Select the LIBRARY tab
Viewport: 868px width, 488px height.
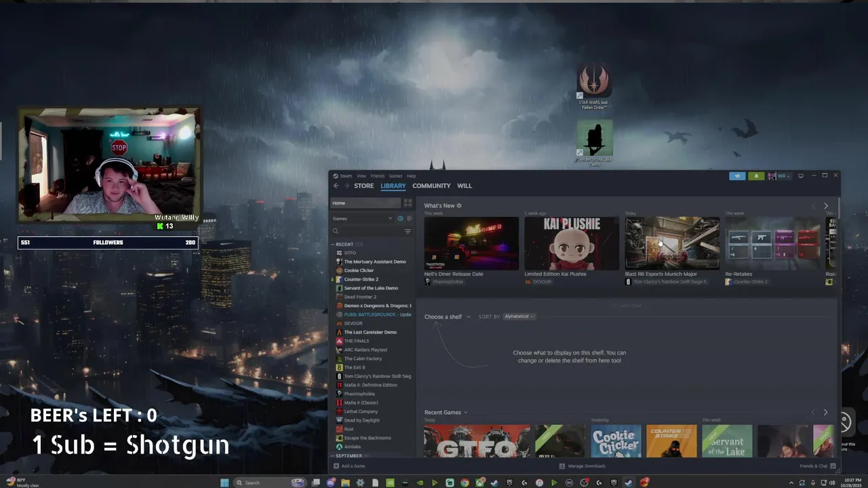(x=393, y=186)
